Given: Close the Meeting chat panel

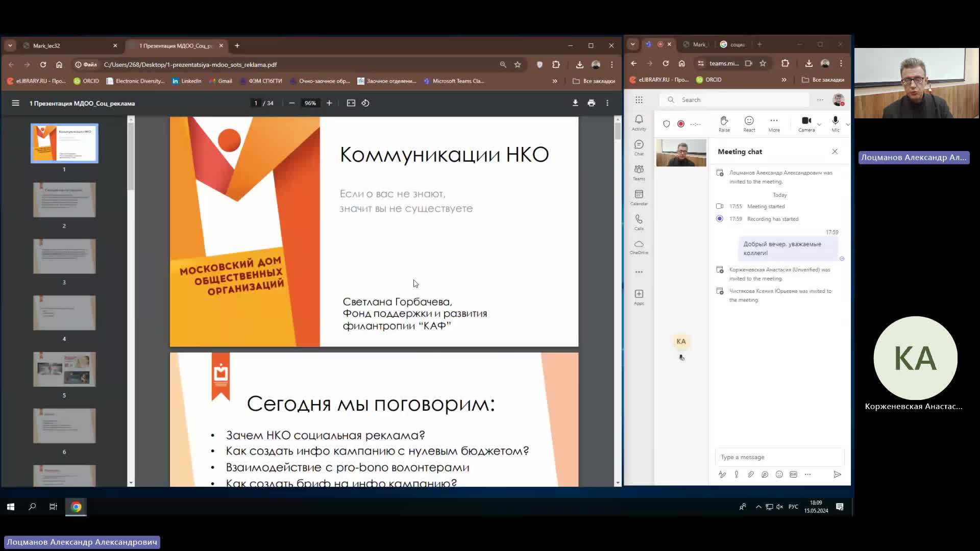Looking at the screenshot, I should coord(835,152).
